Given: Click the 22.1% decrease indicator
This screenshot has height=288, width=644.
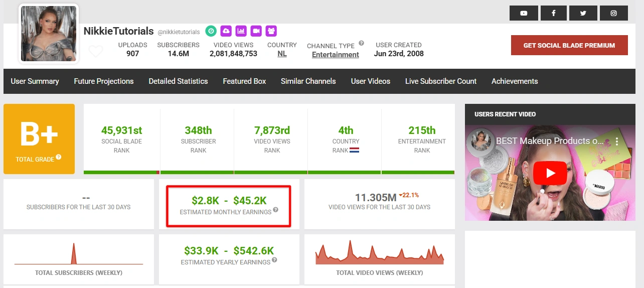Looking at the screenshot, I should [409, 195].
